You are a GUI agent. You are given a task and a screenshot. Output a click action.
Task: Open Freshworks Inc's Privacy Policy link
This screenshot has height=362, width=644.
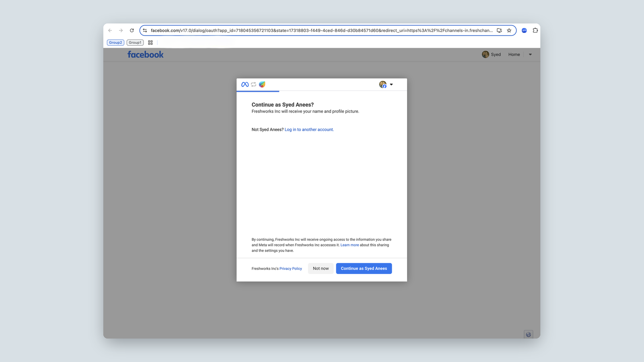point(291,268)
